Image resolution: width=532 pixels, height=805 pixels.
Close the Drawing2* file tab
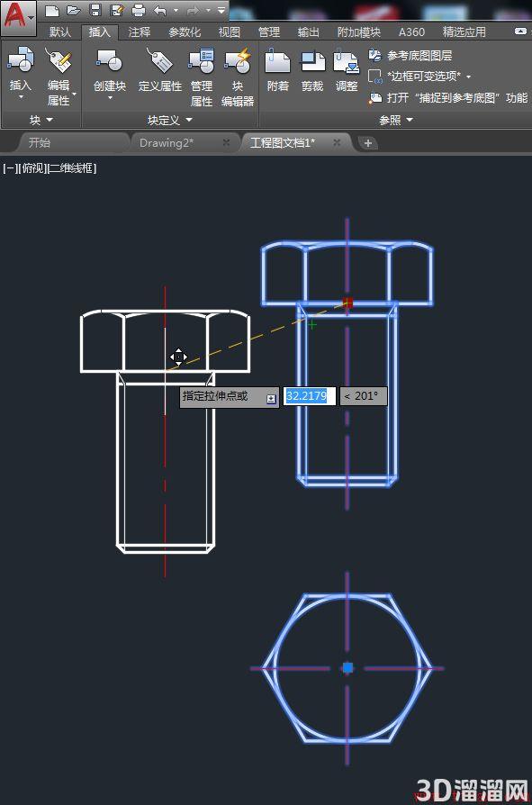click(226, 142)
